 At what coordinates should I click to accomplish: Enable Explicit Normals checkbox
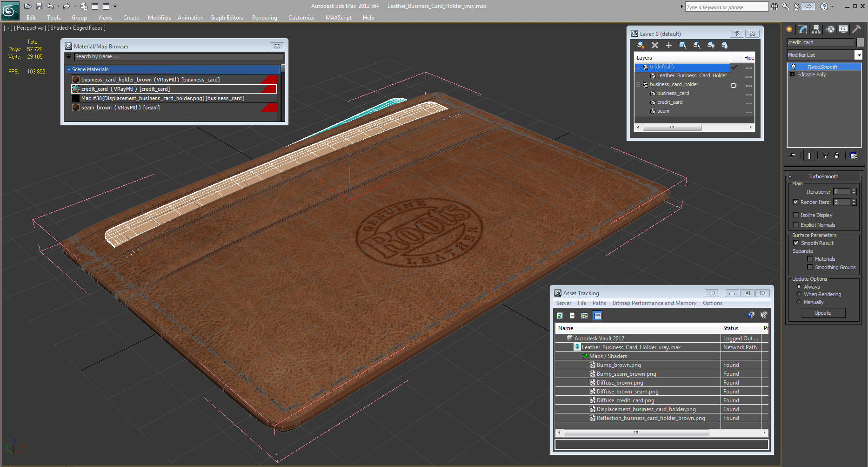[x=796, y=225]
